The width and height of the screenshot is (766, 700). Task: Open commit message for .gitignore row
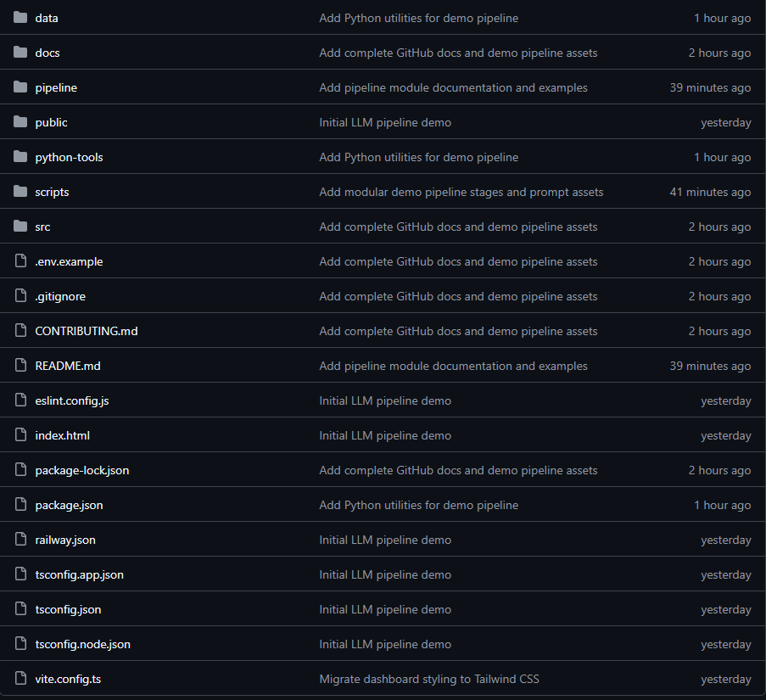(458, 296)
